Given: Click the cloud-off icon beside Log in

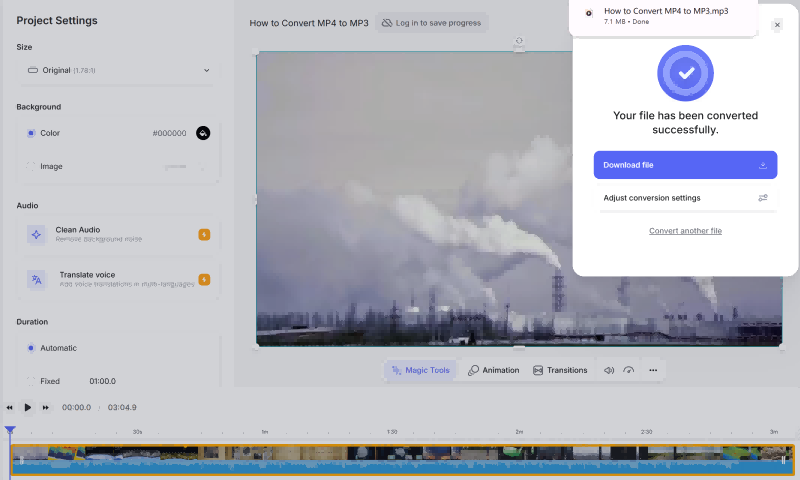Looking at the screenshot, I should 387,23.
